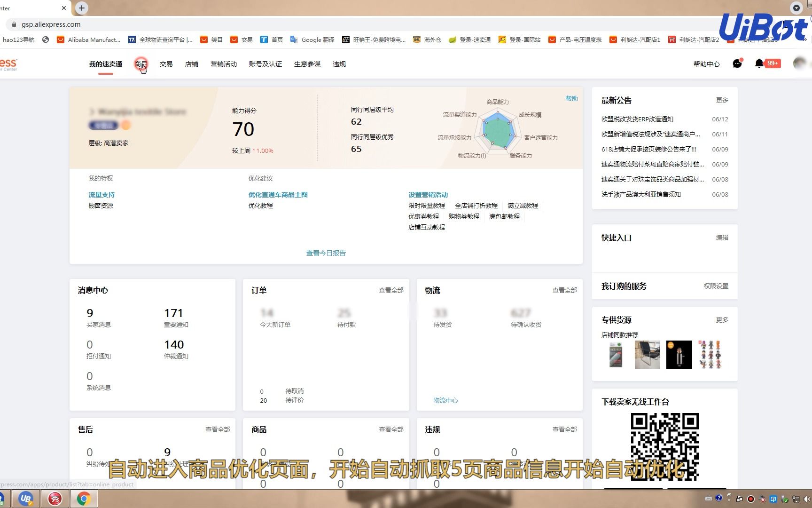Image resolution: width=812 pixels, height=508 pixels.
Task: Open the 限时限量教程 tutorial
Action: coord(427,206)
